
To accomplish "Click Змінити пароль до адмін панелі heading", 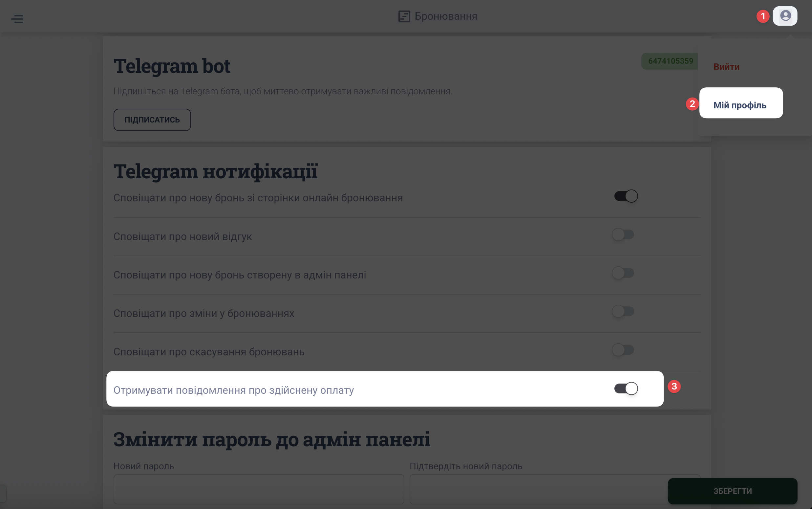I will 272,439.
